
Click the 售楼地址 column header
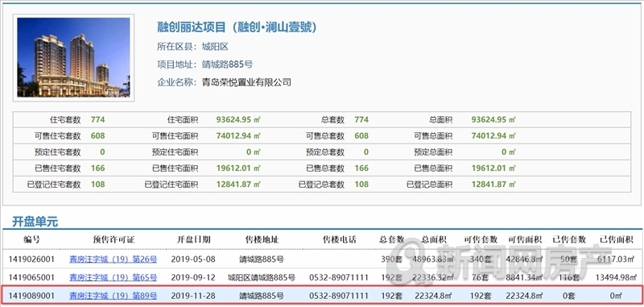[262, 239]
